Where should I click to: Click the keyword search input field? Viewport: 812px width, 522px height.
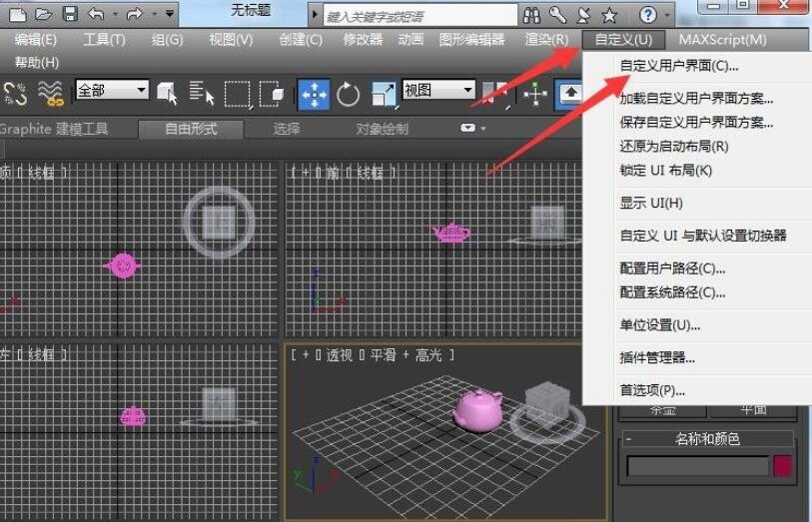point(419,16)
